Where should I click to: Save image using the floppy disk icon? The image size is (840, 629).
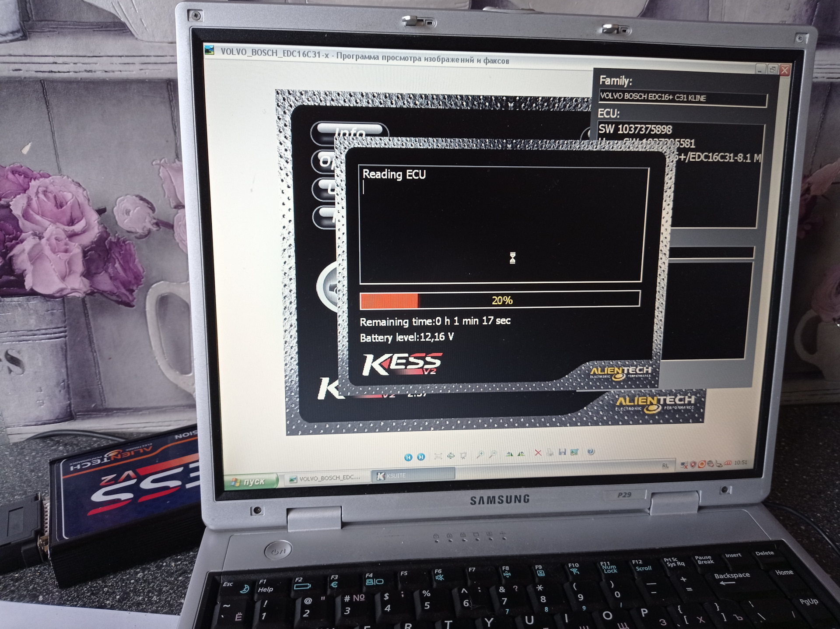click(562, 452)
